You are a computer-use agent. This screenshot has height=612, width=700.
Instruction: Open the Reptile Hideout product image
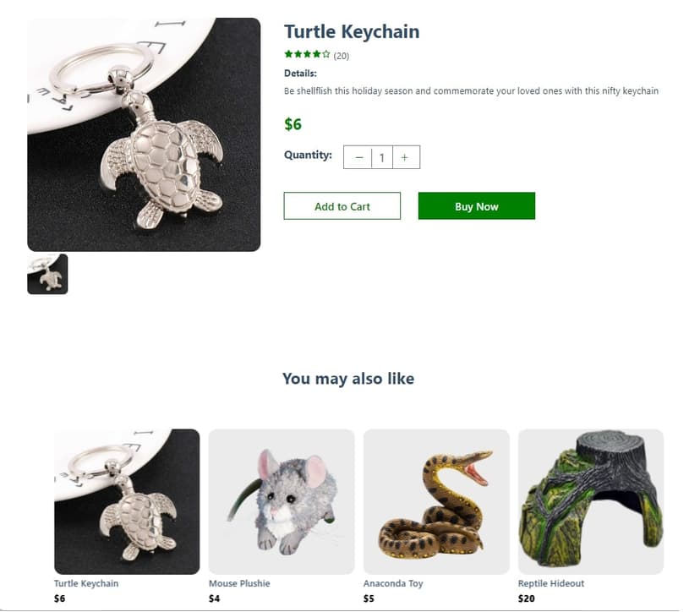pos(591,501)
